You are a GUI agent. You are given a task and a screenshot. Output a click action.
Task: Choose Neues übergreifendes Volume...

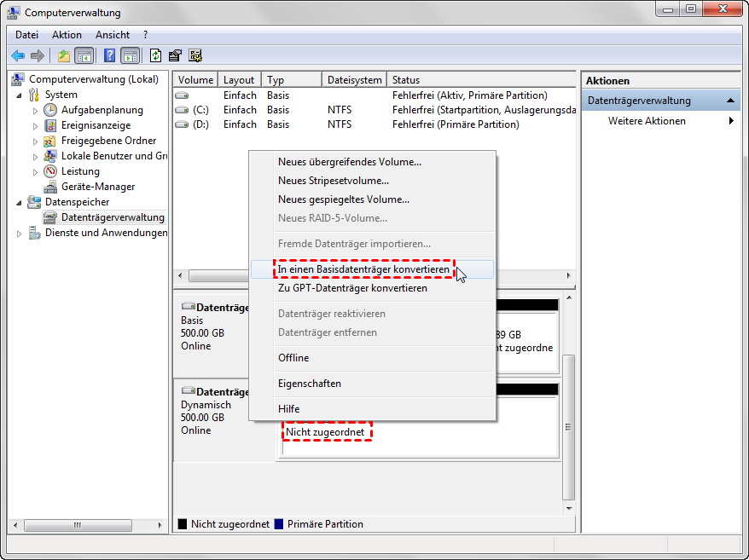(x=372, y=162)
